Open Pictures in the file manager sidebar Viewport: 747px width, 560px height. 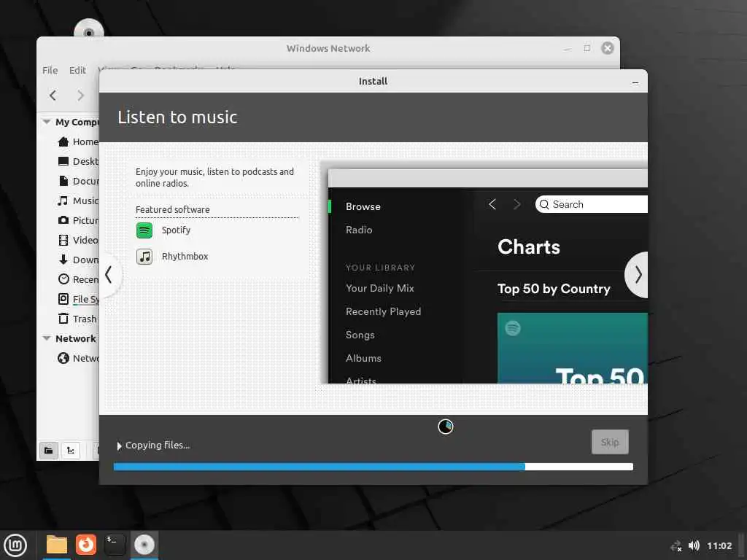click(x=78, y=220)
